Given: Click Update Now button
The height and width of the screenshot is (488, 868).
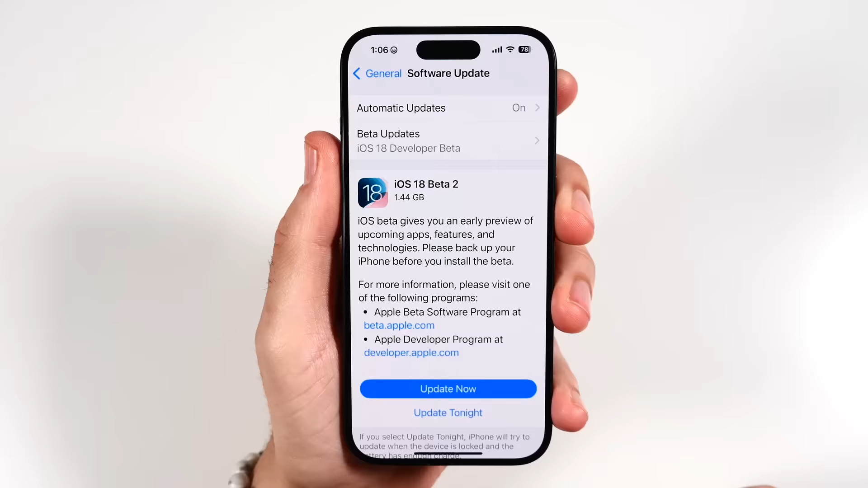Looking at the screenshot, I should 448,389.
